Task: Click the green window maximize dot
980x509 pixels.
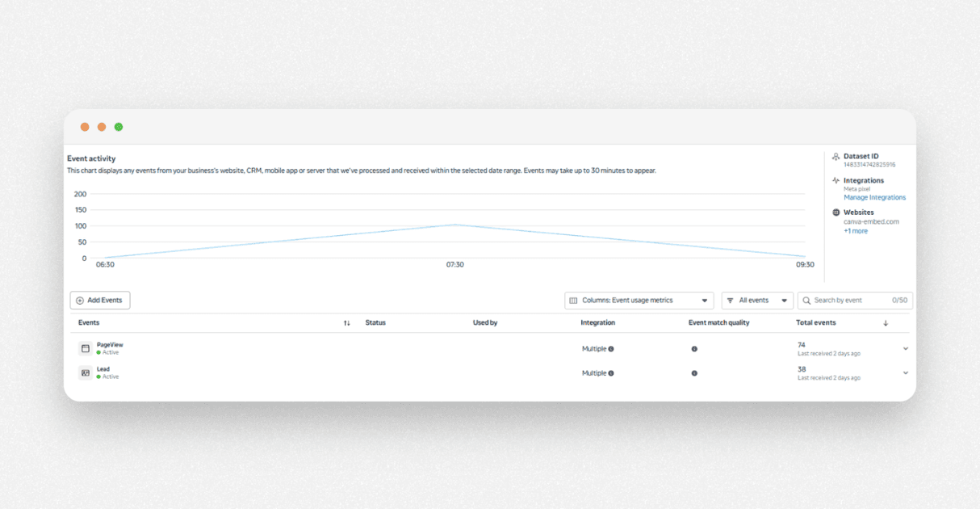Action: click(x=119, y=127)
